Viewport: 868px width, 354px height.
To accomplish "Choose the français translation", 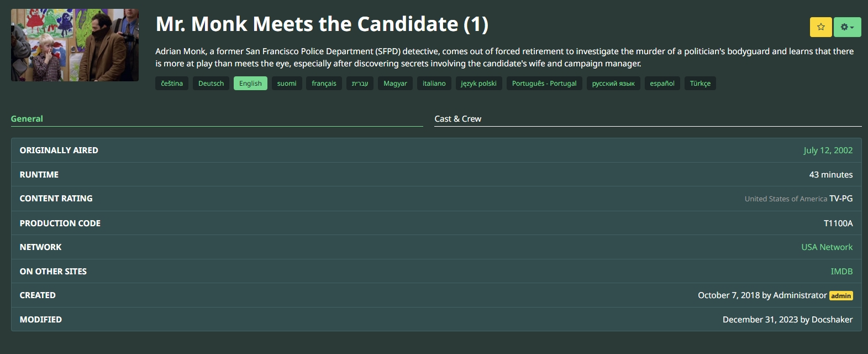I will click(324, 84).
